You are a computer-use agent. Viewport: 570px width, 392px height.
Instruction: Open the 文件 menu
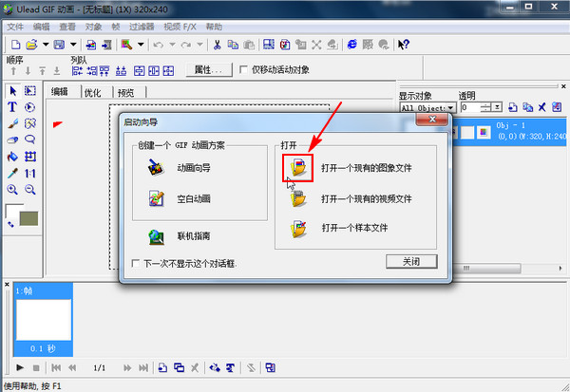(15, 27)
